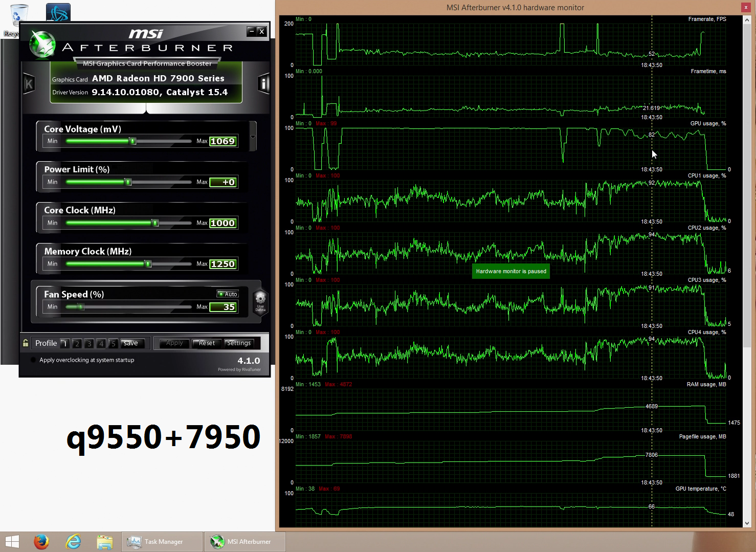
Task: Click the hardware monitor vertical scrollbar thumb
Action: pos(747,187)
